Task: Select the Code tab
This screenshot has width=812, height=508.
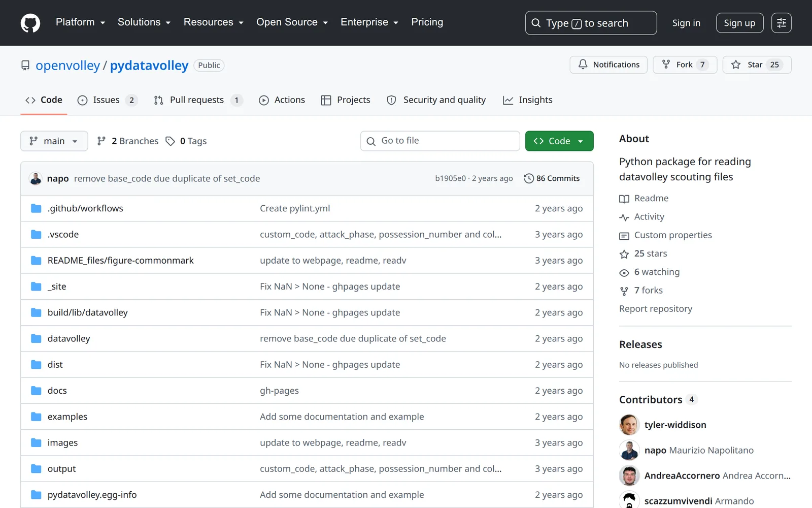Action: point(44,100)
